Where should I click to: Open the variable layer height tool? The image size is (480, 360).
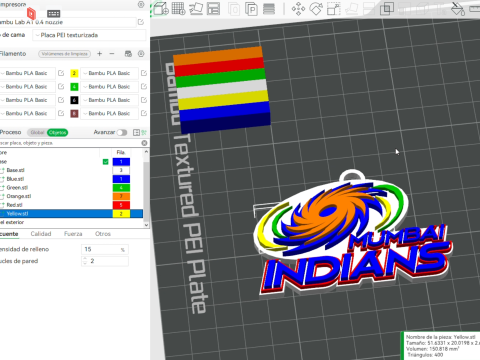click(x=269, y=9)
